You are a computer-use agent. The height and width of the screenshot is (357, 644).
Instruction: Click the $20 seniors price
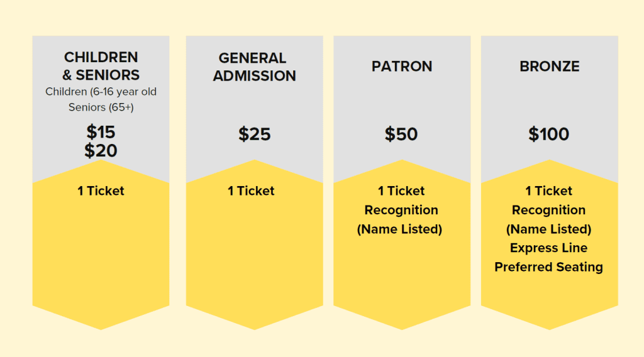click(x=101, y=150)
